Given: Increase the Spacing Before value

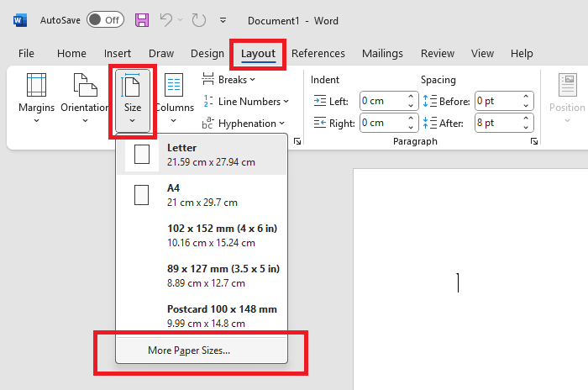Looking at the screenshot, I should [x=527, y=97].
